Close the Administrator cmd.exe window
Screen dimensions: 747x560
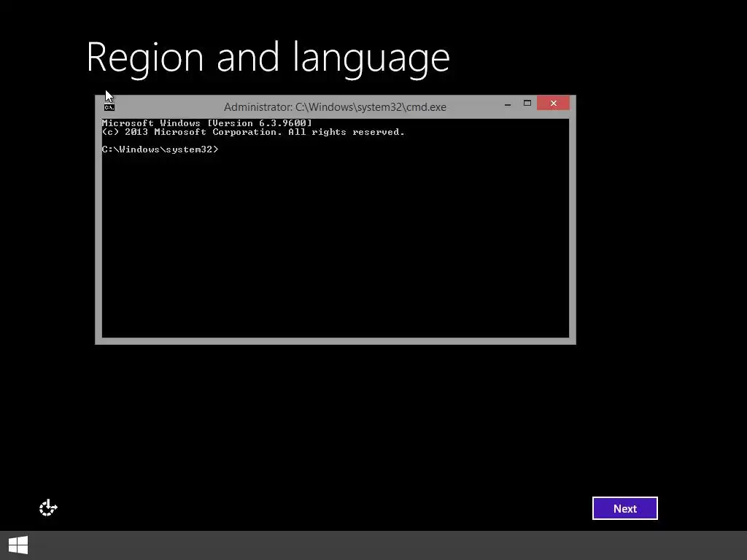click(x=553, y=103)
